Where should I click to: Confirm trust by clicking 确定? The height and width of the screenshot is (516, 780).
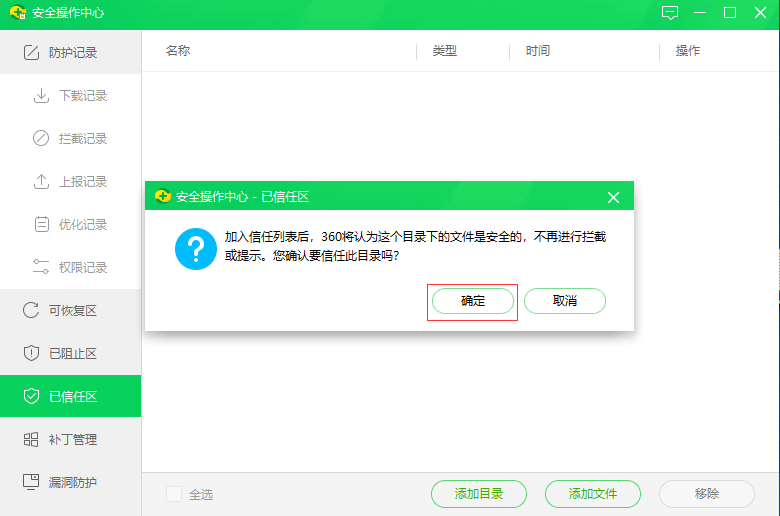473,301
